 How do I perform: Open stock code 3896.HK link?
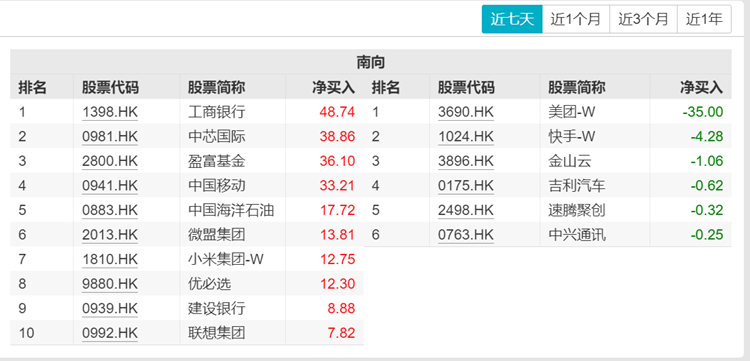tap(466, 161)
